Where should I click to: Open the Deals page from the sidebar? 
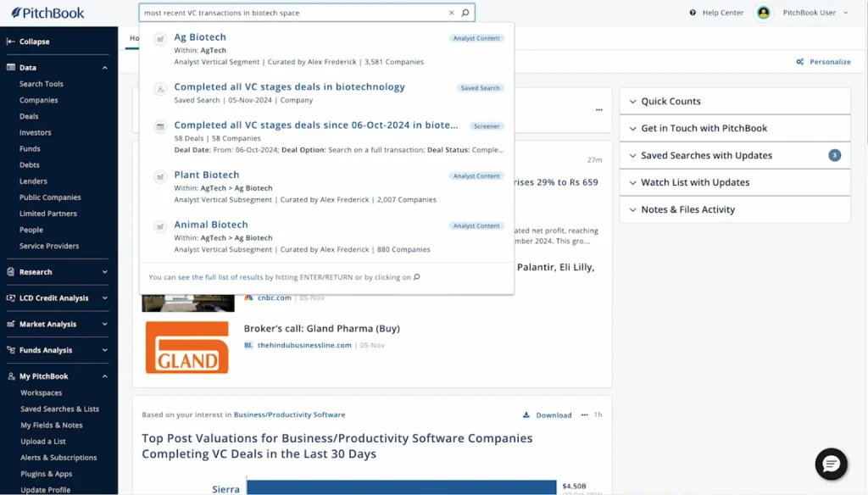(30, 116)
